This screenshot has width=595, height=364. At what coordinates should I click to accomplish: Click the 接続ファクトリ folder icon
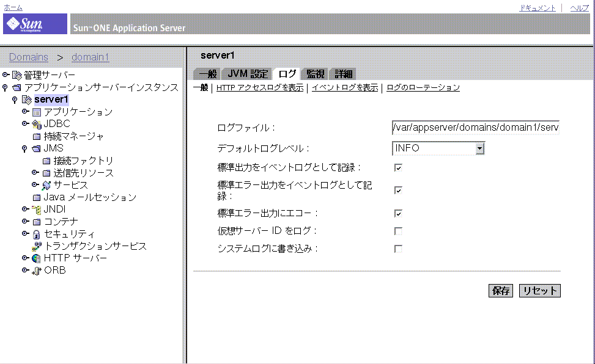(46, 161)
